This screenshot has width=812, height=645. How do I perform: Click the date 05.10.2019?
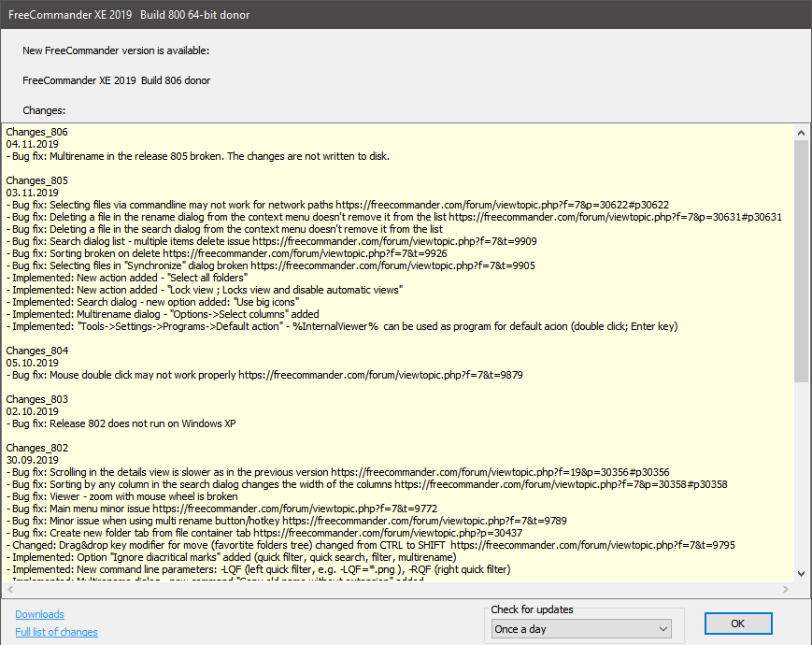tap(32, 363)
